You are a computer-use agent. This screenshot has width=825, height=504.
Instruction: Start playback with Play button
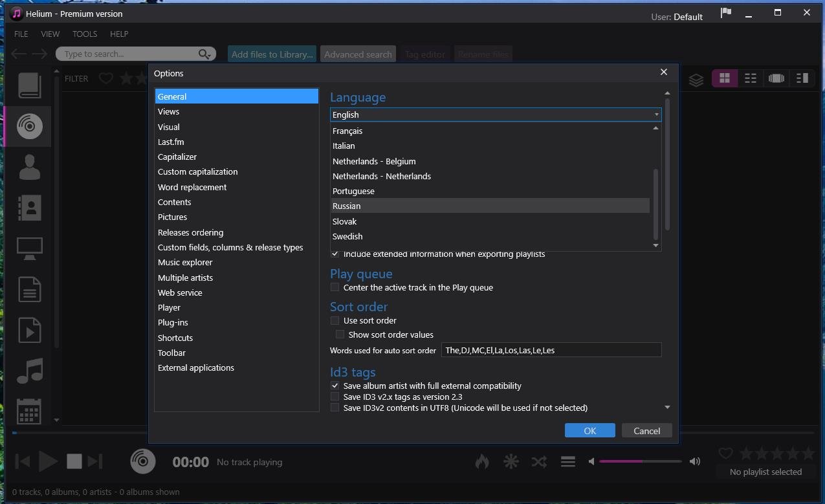point(49,461)
